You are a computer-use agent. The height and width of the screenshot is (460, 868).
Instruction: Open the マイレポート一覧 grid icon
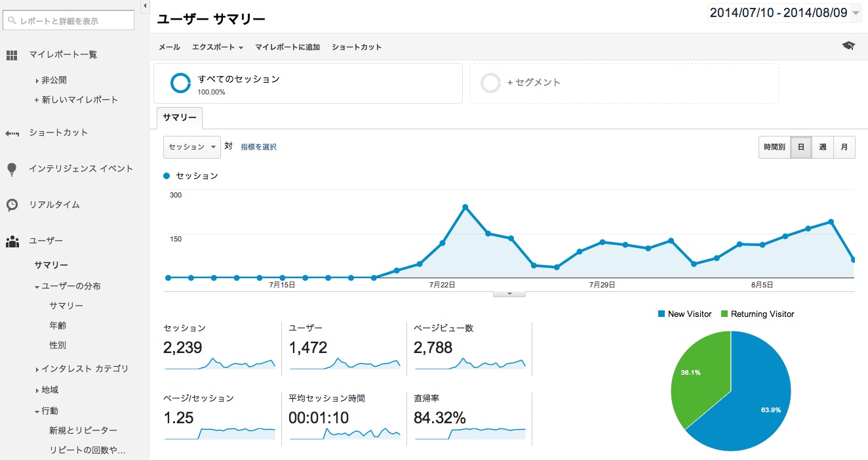pyautogui.click(x=12, y=54)
